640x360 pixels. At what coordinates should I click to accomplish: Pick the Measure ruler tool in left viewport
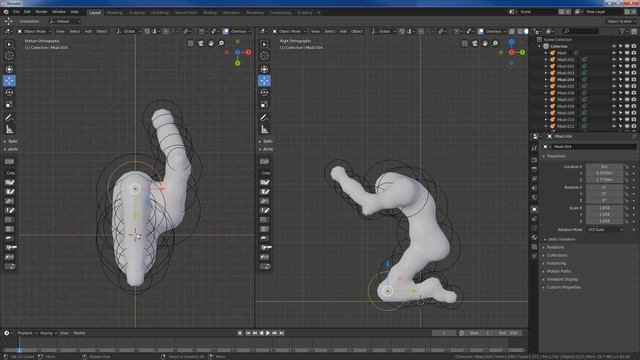pos(9,129)
